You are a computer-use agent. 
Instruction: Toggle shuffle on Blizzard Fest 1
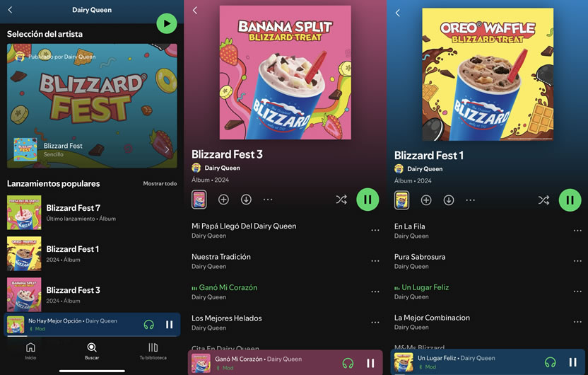tap(543, 200)
